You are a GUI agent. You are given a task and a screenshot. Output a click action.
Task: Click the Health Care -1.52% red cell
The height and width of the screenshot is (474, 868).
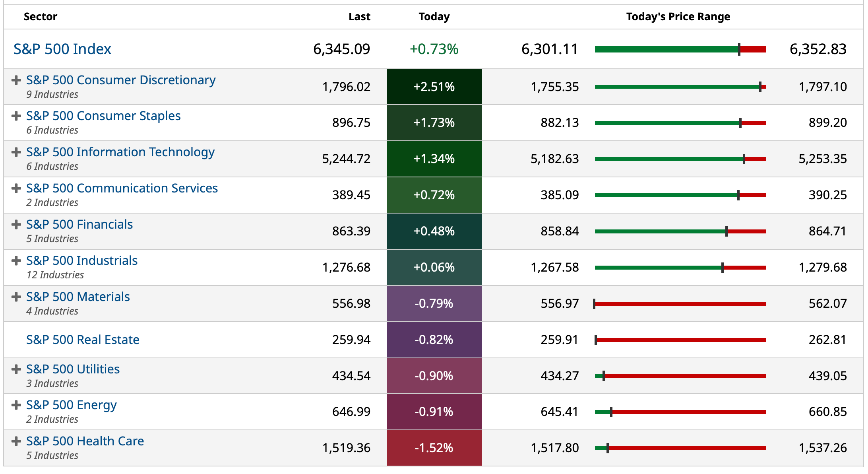434,448
